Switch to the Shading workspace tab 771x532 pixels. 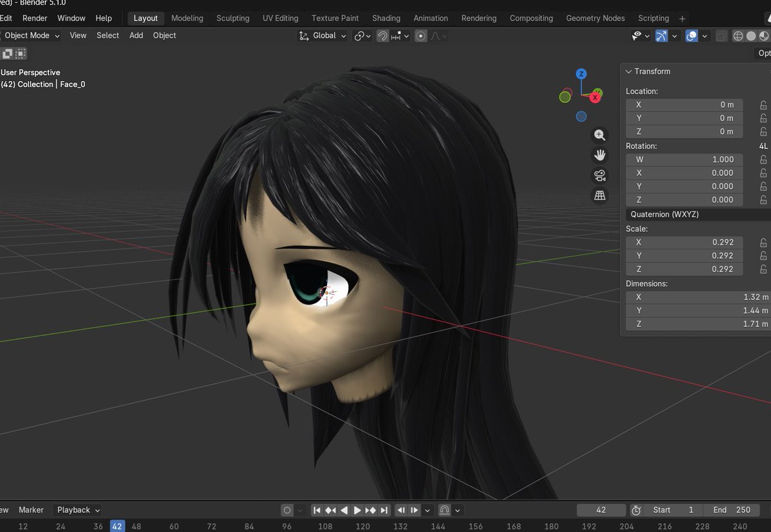(386, 18)
